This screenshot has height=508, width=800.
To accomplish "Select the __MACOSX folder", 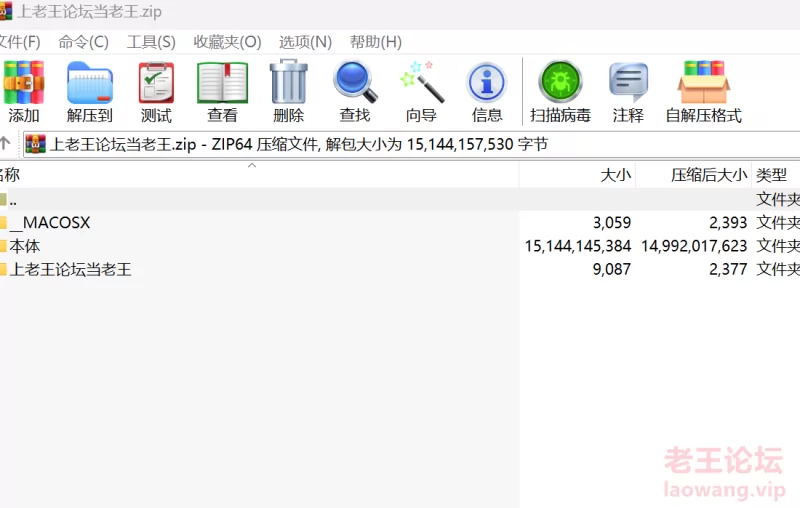I will click(x=50, y=222).
